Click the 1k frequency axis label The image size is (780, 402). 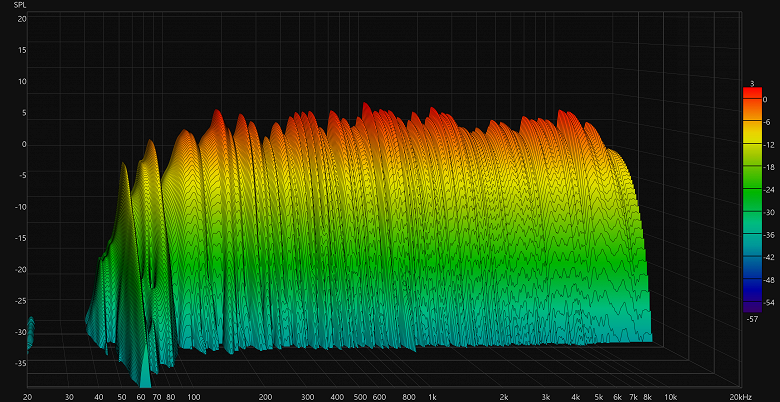click(x=432, y=397)
